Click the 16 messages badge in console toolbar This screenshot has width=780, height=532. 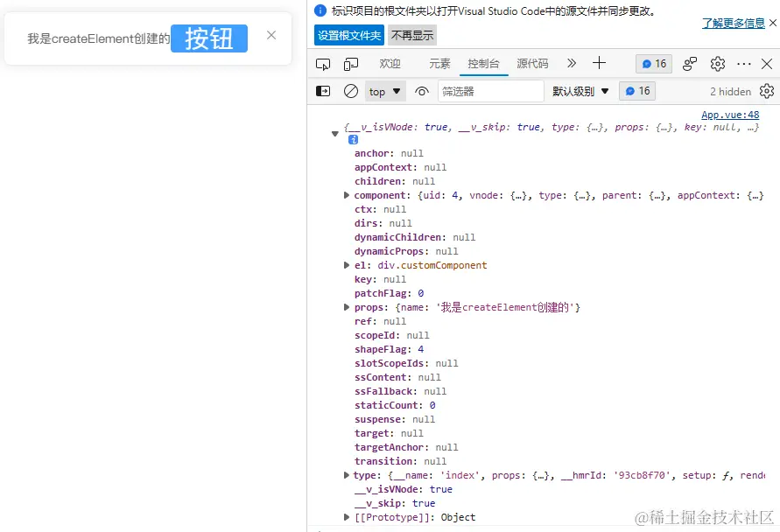pyautogui.click(x=637, y=91)
